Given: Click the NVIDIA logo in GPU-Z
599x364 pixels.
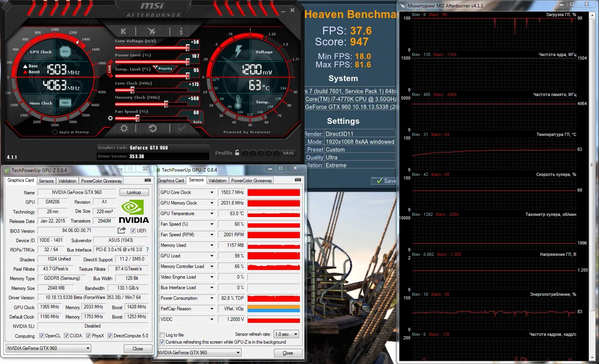Looking at the screenshot, I should 134,212.
